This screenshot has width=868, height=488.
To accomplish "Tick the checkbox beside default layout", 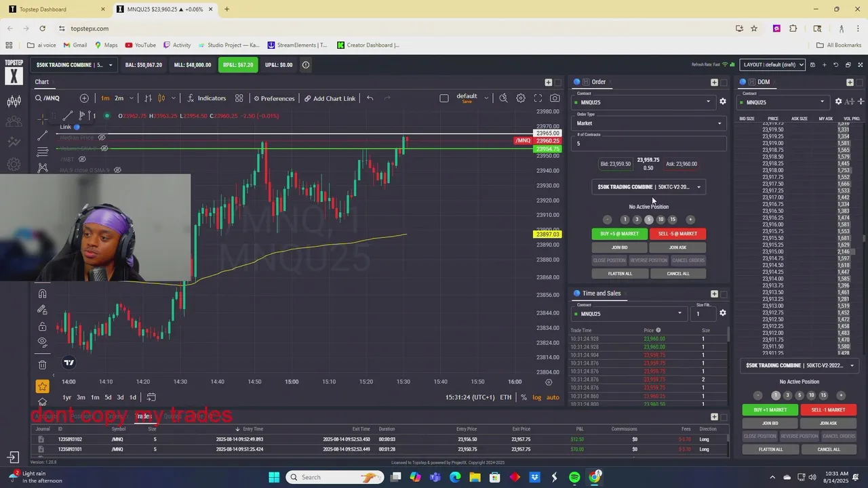I will 444,98.
